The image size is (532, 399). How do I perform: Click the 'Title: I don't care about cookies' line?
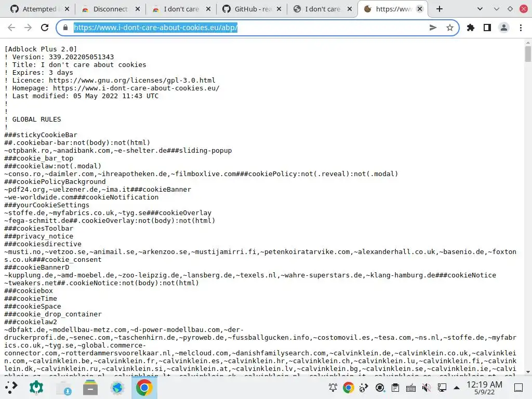[75, 65]
